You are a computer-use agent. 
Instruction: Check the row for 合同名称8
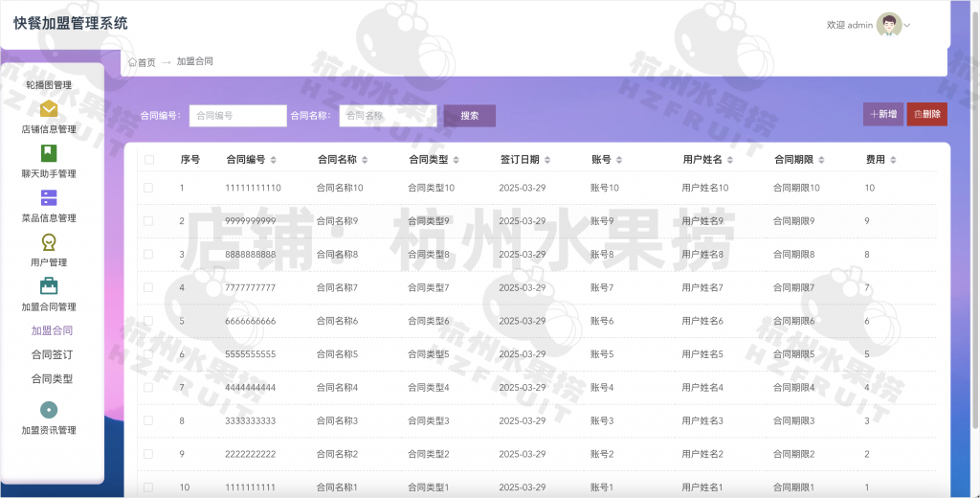(x=148, y=254)
